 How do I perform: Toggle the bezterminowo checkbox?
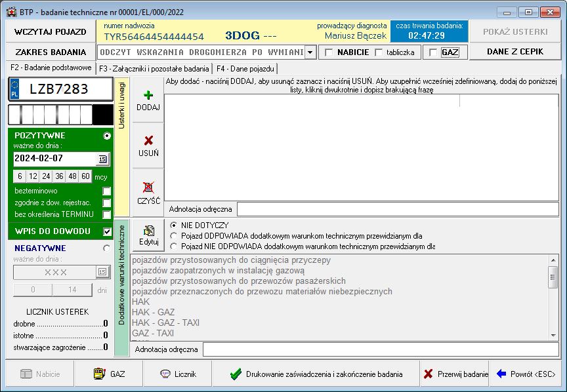(106, 191)
